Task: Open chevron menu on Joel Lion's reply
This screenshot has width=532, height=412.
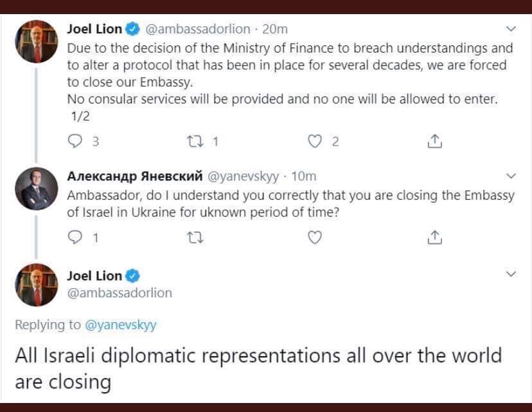Action: [511, 274]
